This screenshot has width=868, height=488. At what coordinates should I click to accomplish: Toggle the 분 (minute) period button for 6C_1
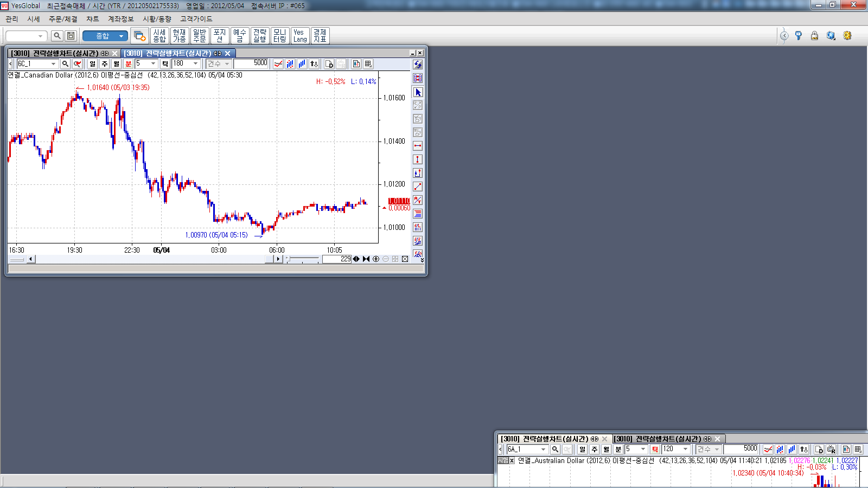click(129, 64)
